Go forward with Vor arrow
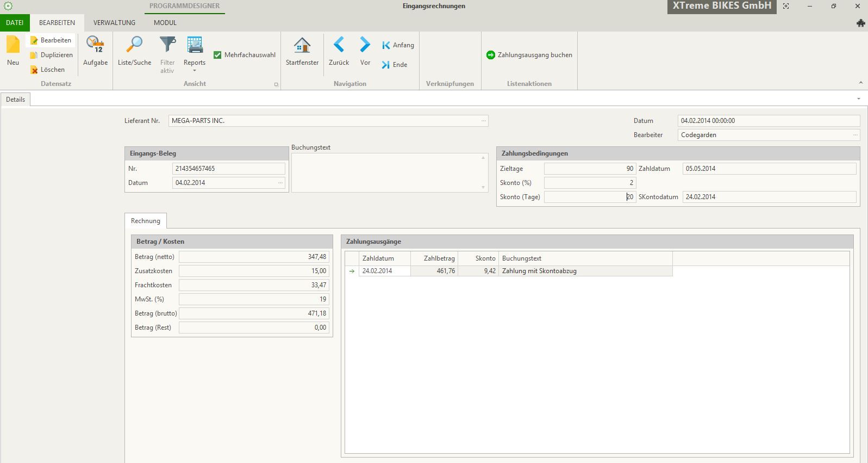This screenshot has width=868, height=463. point(365,45)
